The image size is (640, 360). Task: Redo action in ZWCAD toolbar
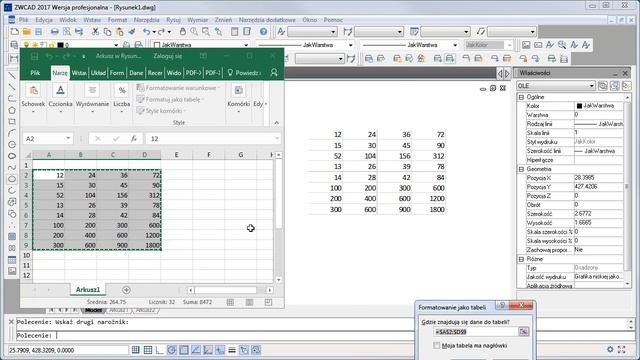(161, 31)
